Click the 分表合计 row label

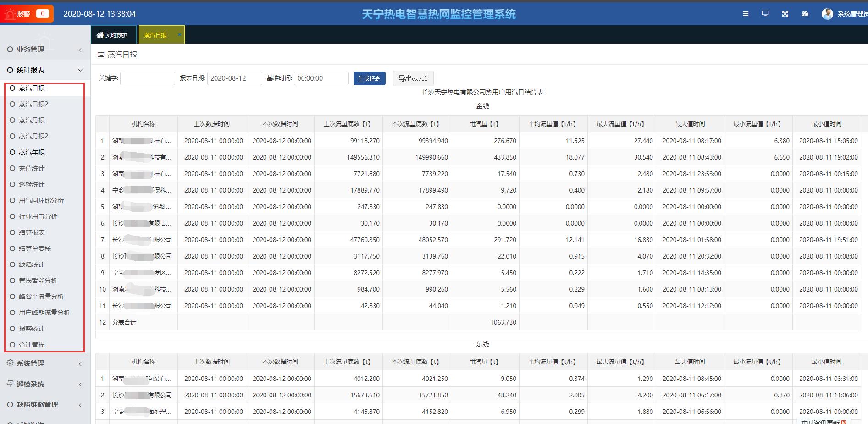point(124,322)
